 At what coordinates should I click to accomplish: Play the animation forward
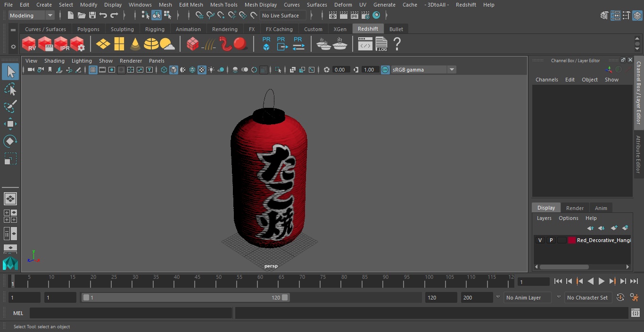602,281
